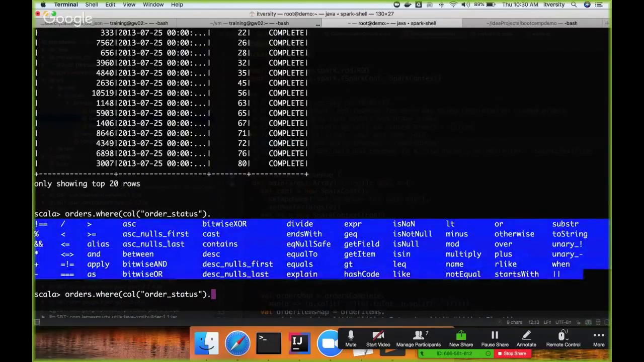This screenshot has height=362, width=644.
Task: Click 'rlike' in completion list
Action: [x=506, y=264]
